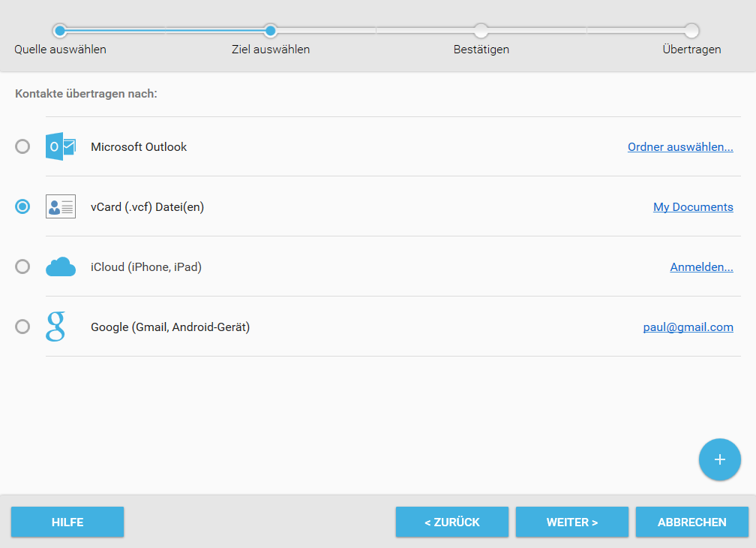Click the 'Anmelden...' iCloud sign-in link
The width and height of the screenshot is (756, 548).
pyautogui.click(x=701, y=266)
